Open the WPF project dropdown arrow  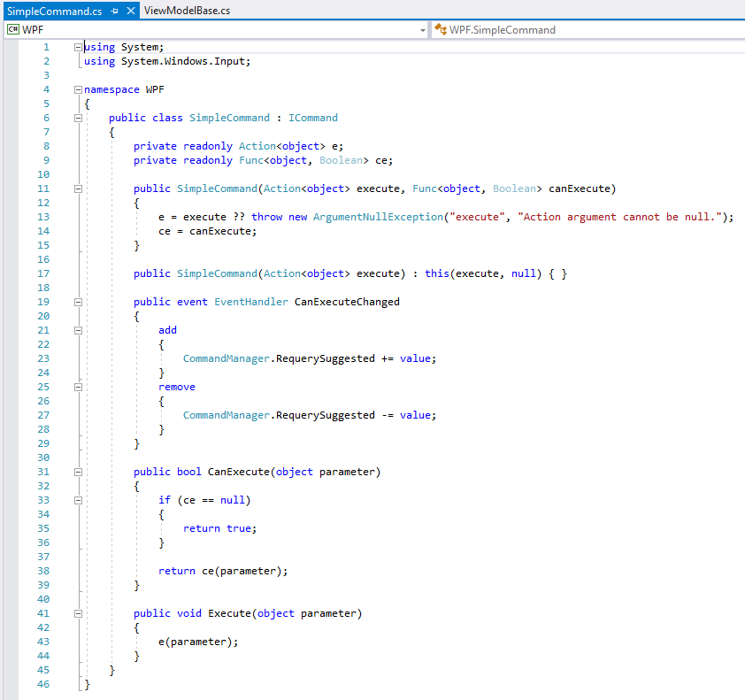click(x=422, y=30)
